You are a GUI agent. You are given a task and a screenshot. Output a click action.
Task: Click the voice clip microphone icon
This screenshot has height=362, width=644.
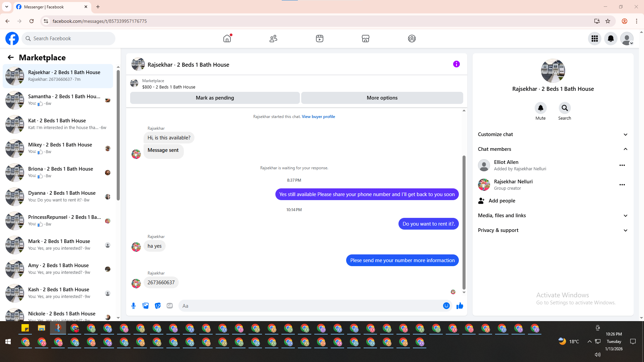tap(133, 306)
